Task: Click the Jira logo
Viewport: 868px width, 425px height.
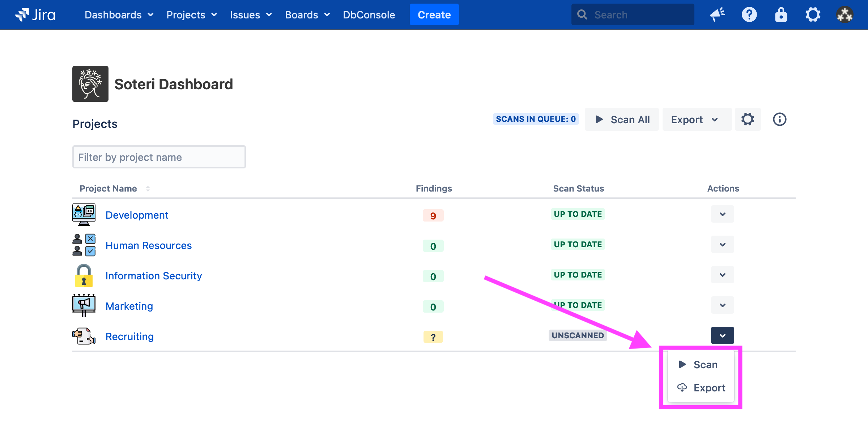Action: [x=35, y=15]
